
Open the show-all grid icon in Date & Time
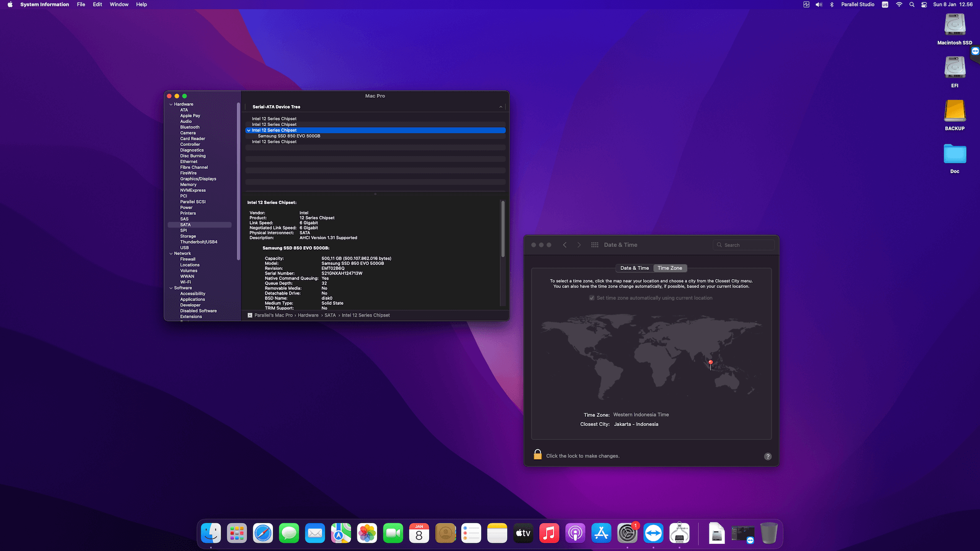595,245
